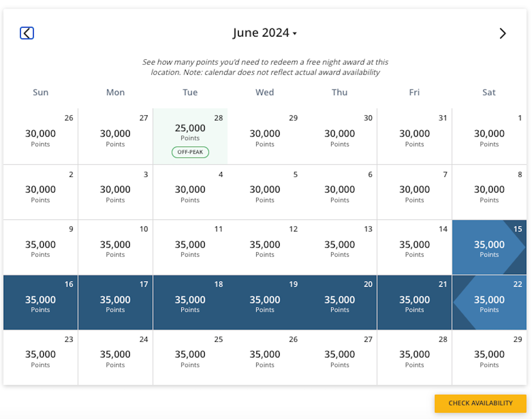Pick June 28 in the last row
The height and width of the screenshot is (419, 532).
coord(415,357)
